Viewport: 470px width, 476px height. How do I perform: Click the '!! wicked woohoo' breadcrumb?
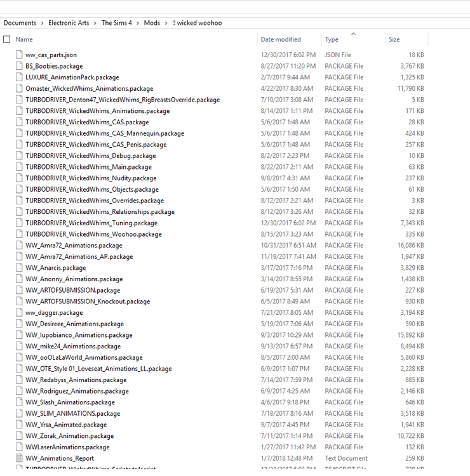[197, 23]
